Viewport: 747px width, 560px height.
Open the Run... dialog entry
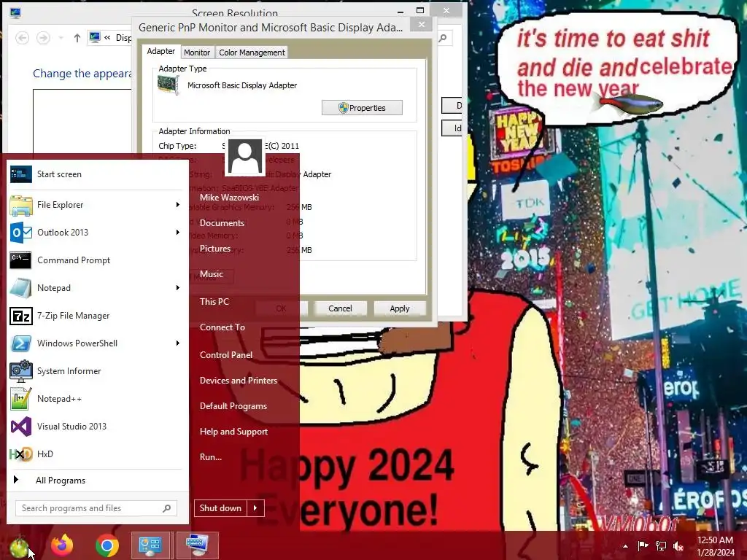pos(211,457)
